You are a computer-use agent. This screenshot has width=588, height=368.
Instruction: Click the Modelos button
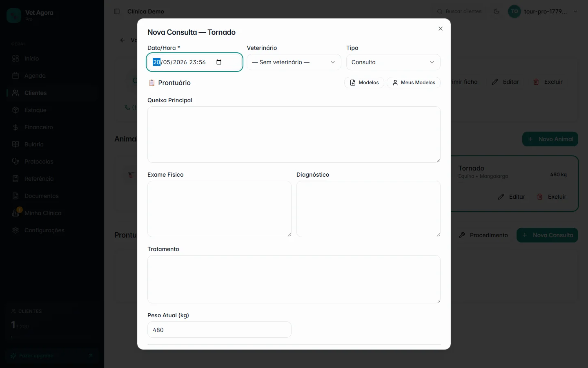point(364,83)
